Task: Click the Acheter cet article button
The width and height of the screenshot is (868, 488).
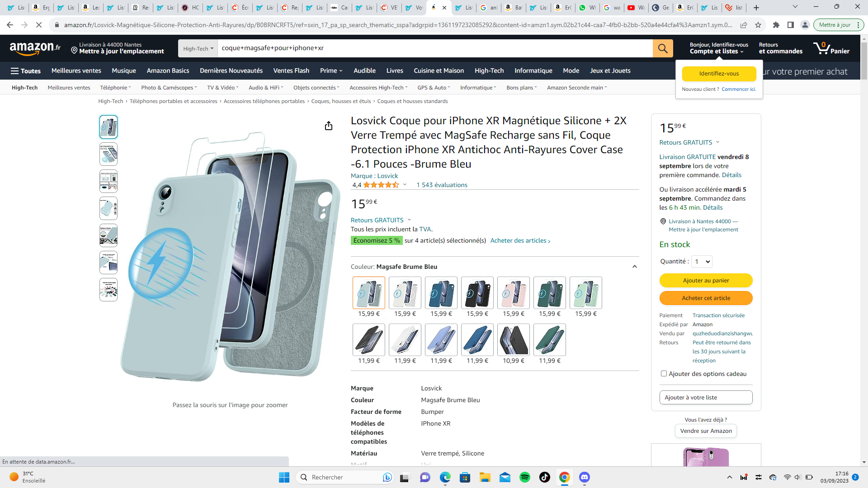Action: 706,298
